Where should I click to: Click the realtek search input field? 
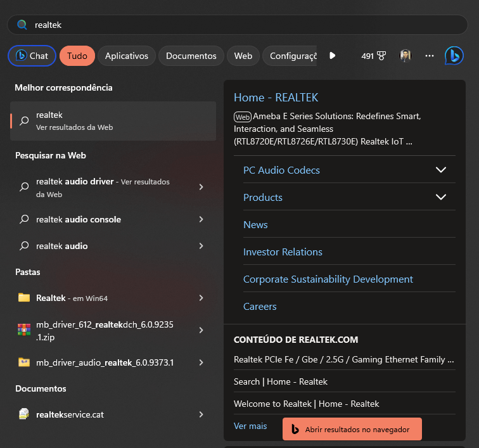[238, 25]
